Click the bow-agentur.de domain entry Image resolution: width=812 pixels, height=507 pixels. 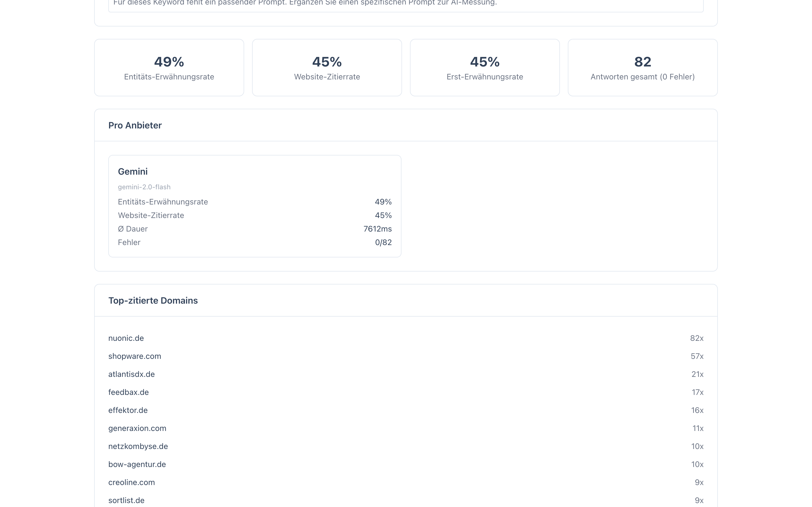coord(137,464)
